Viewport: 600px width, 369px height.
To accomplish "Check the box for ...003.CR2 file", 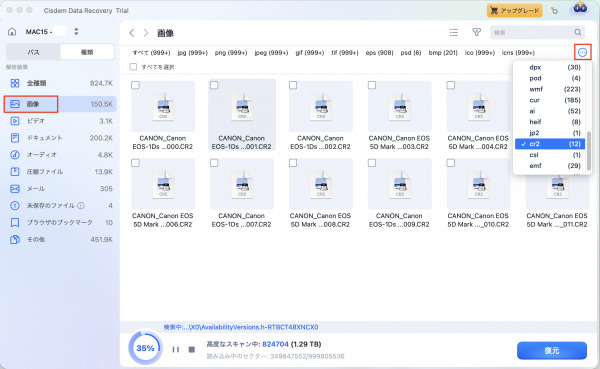I will coord(372,85).
